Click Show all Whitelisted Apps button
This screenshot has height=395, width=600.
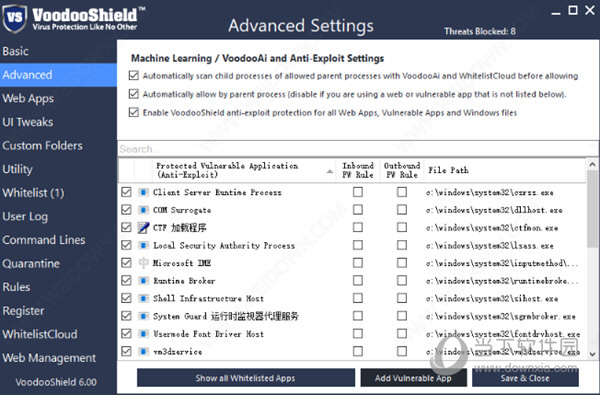(246, 378)
